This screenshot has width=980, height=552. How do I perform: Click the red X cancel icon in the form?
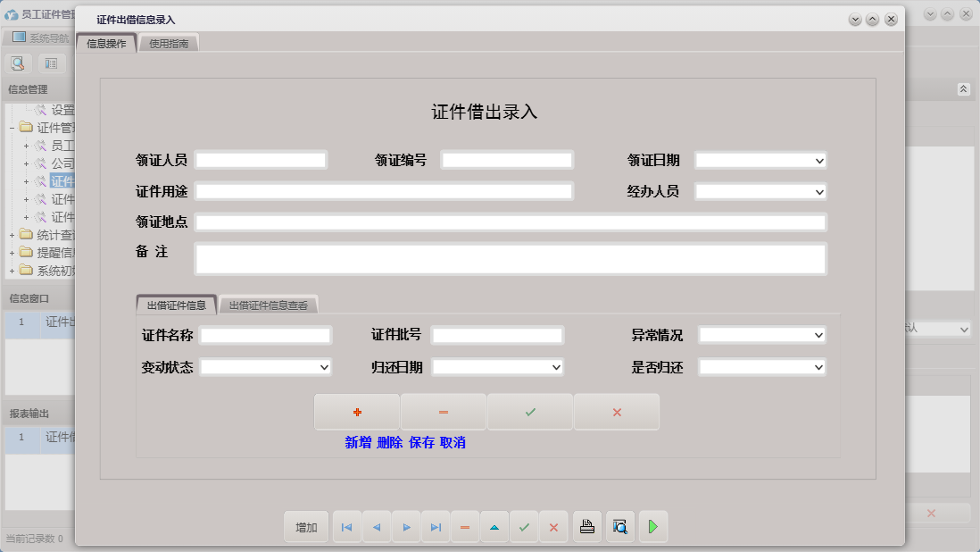tap(617, 412)
